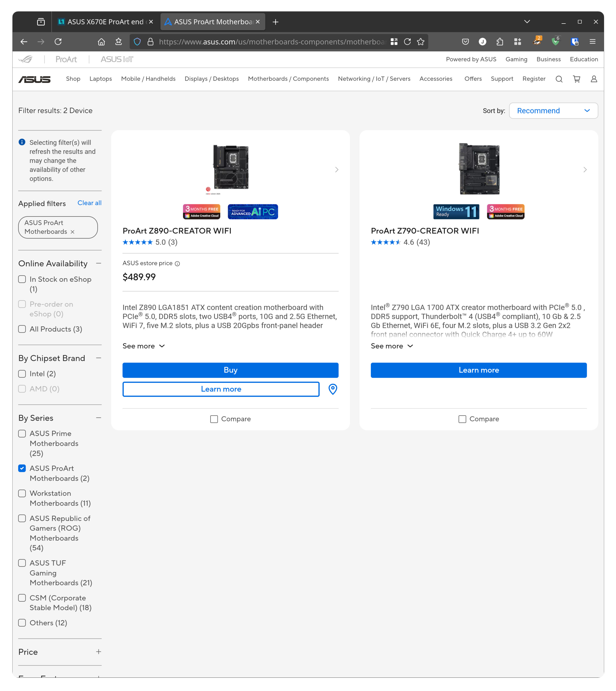
Task: Show next image of Z790-CREATOR board
Action: (x=585, y=170)
